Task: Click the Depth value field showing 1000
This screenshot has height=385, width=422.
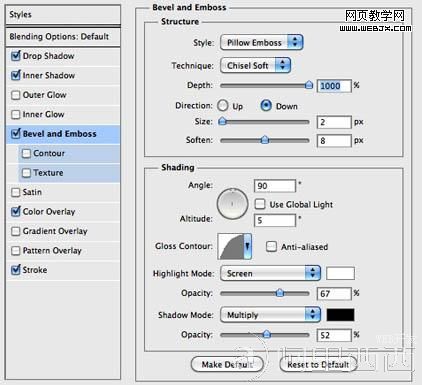Action: pyautogui.click(x=334, y=86)
